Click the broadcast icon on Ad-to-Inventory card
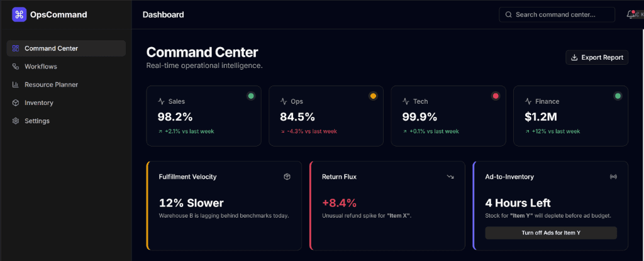Image resolution: width=644 pixels, height=261 pixels. pos(613,177)
